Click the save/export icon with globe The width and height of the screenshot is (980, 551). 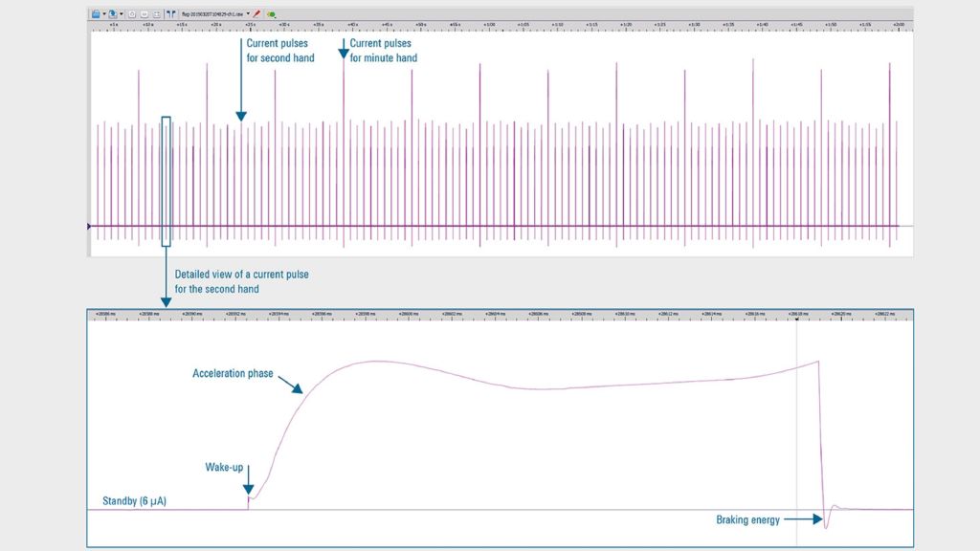coord(114,14)
